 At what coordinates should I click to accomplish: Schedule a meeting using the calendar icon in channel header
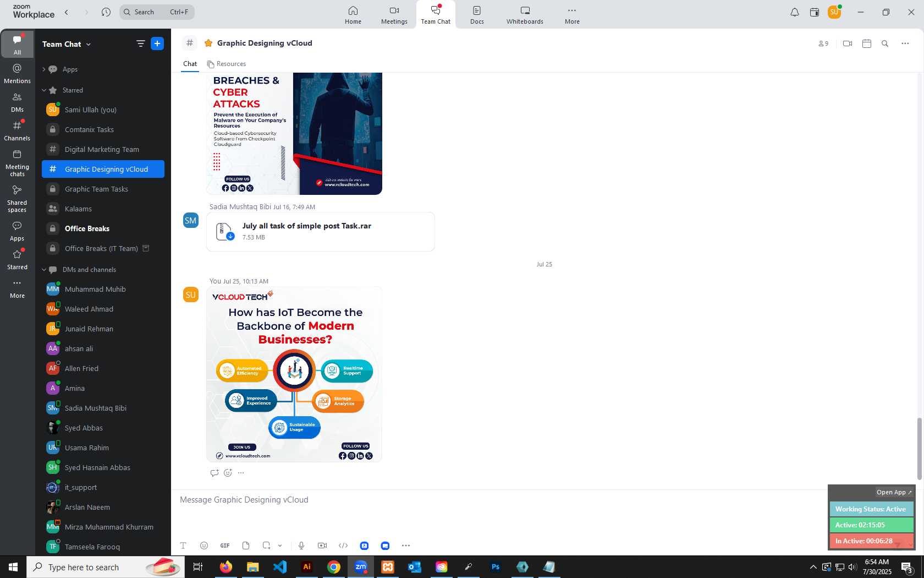(867, 43)
